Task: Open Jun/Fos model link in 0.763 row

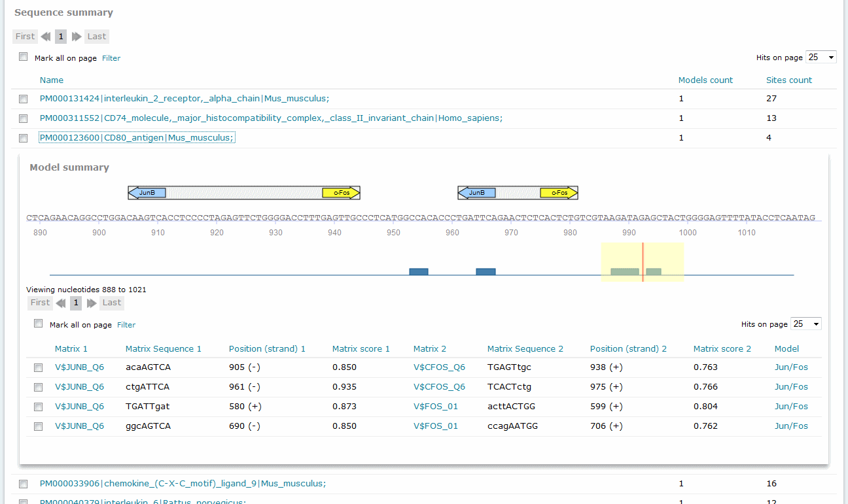Action: [x=791, y=367]
